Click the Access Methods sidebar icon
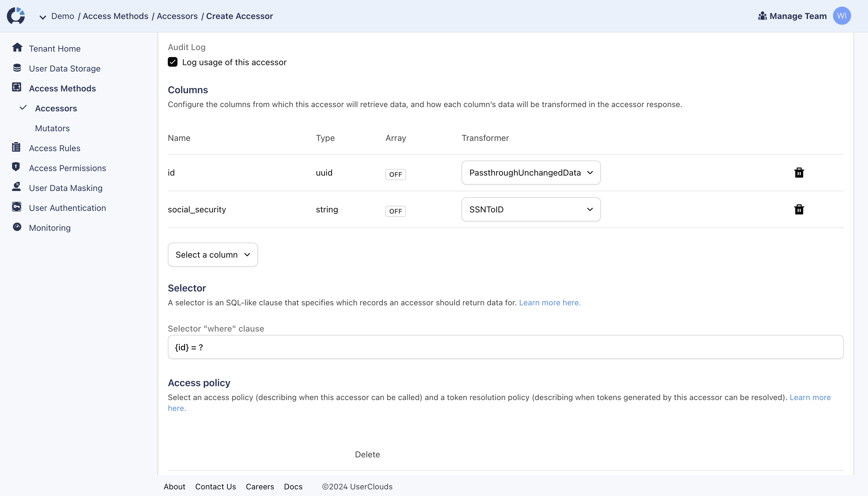 pos(17,87)
